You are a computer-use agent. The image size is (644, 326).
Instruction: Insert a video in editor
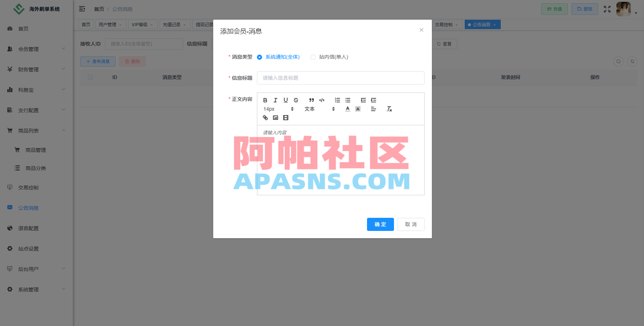click(x=286, y=118)
